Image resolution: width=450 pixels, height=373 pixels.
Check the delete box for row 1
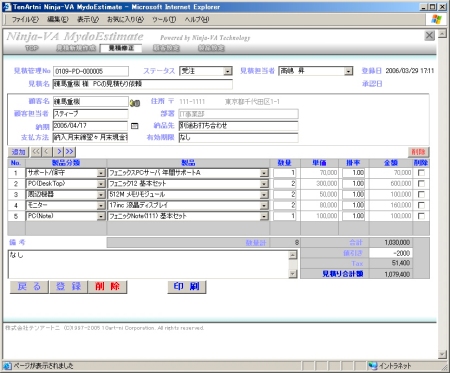(x=421, y=173)
